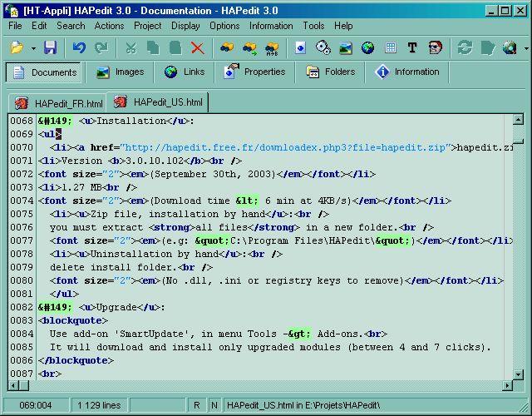
Task: Click the vertical scrollbar up arrow
Action: pyautogui.click(x=518, y=120)
